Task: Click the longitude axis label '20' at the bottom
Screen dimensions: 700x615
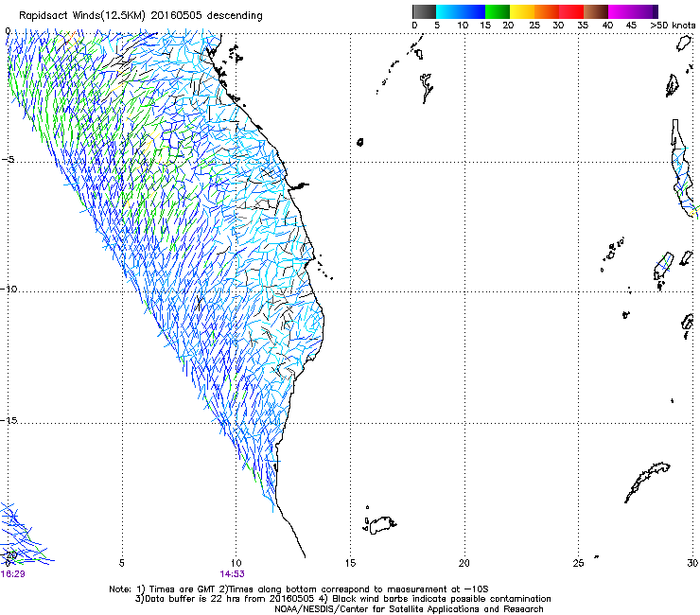Action: [464, 563]
